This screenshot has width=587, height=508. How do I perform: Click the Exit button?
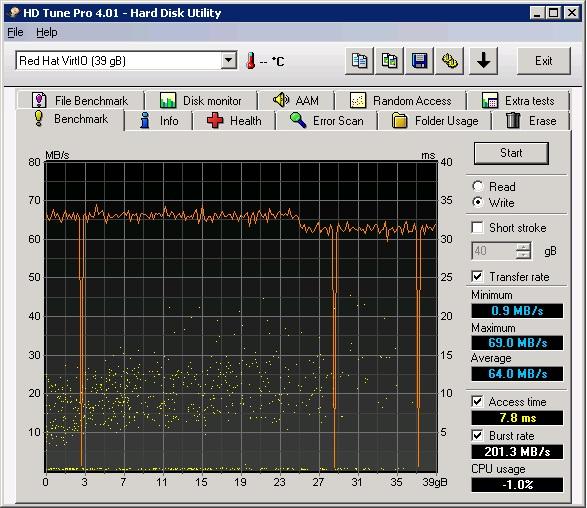pos(544,61)
